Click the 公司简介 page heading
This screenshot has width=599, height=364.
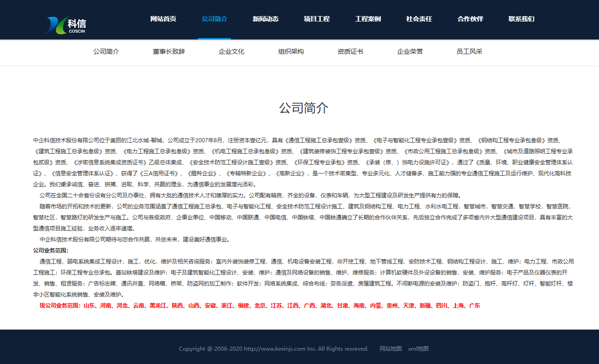click(304, 108)
